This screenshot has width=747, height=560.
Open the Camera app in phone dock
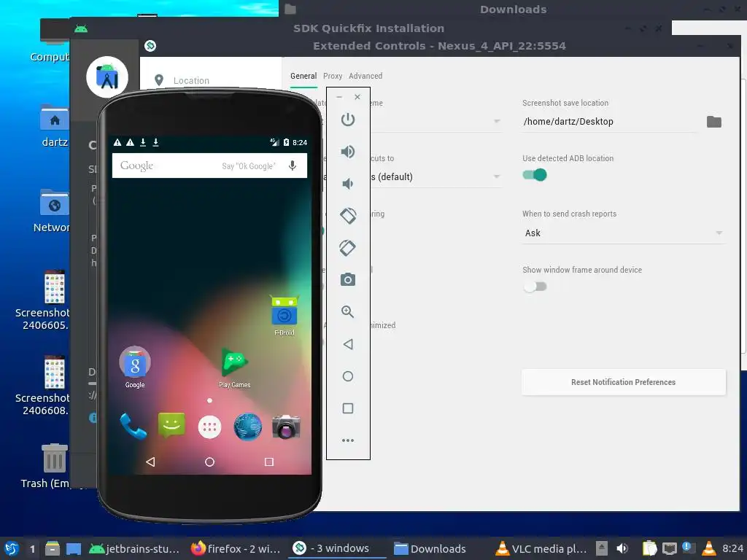286,426
